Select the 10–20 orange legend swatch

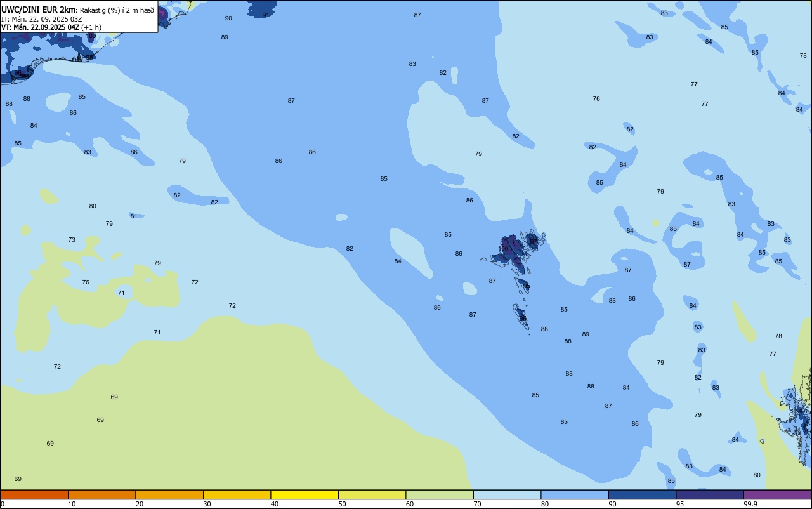[102, 494]
